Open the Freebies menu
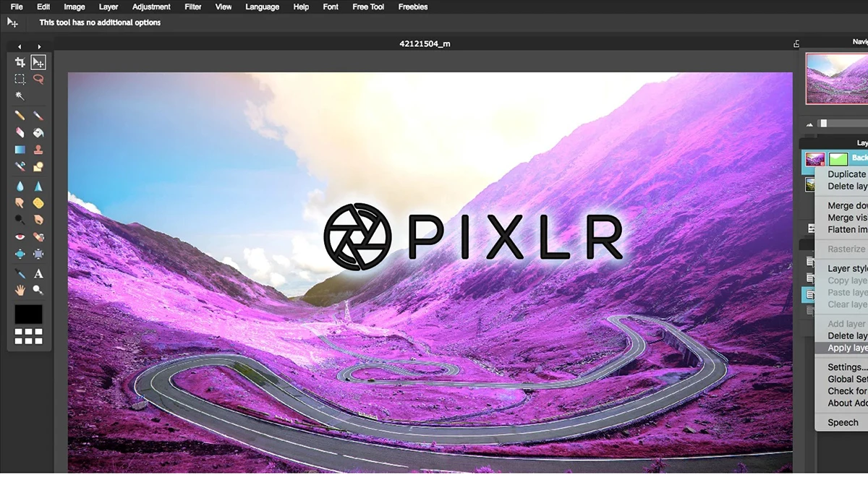This screenshot has height=488, width=868. [x=413, y=7]
